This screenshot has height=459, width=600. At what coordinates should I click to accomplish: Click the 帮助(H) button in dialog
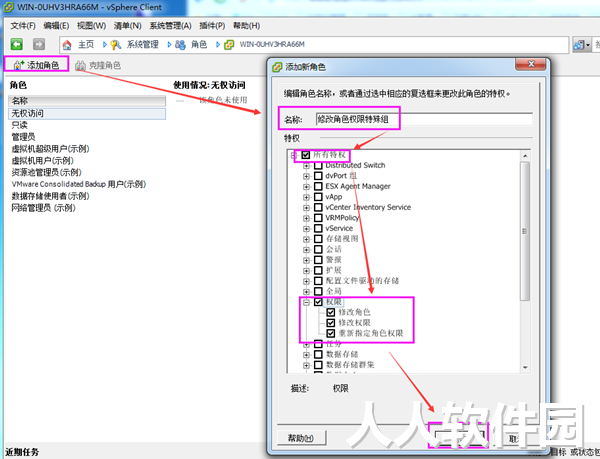click(x=301, y=438)
